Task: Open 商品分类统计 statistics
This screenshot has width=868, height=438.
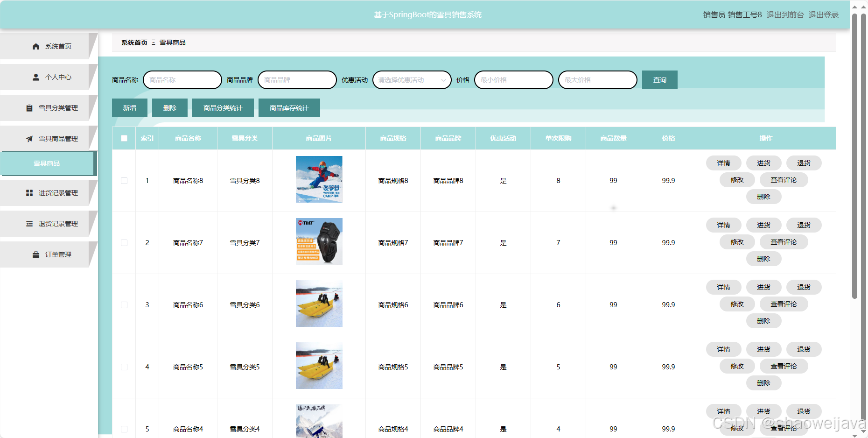Action: (x=223, y=108)
